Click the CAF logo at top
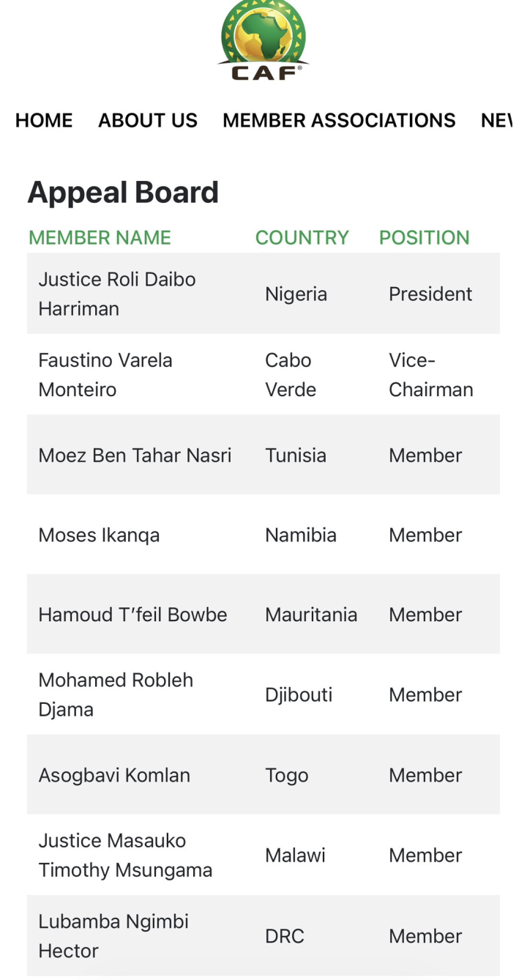Viewport: 527px width, 980px height. click(263, 40)
